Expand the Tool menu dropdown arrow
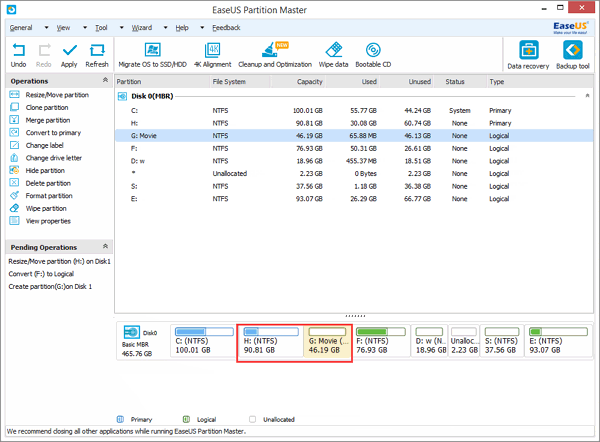 click(x=122, y=28)
